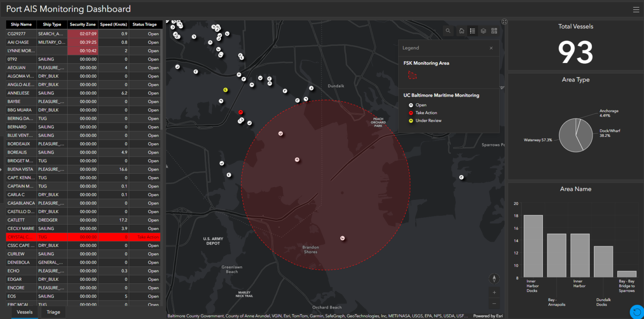Click the Powered by Esri link
This screenshot has height=319, width=644.
(488, 316)
